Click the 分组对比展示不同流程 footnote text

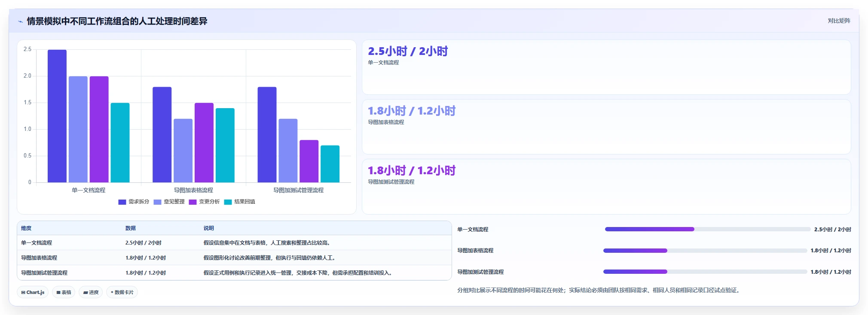pyautogui.click(x=599, y=291)
